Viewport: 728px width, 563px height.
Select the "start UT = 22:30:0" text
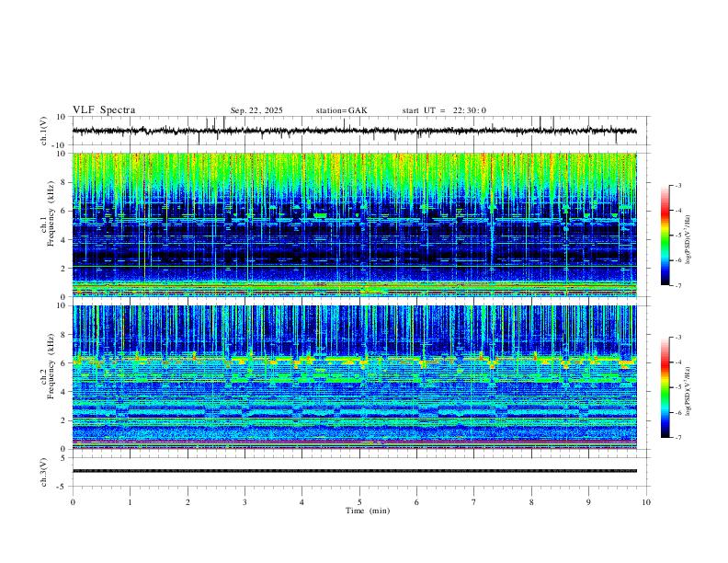tap(444, 110)
